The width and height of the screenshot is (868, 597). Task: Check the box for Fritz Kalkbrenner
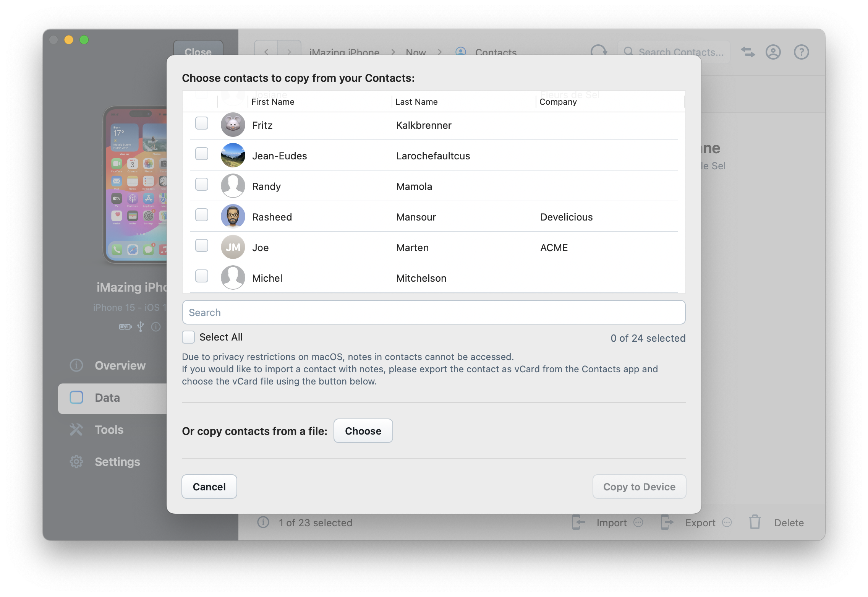click(x=202, y=123)
